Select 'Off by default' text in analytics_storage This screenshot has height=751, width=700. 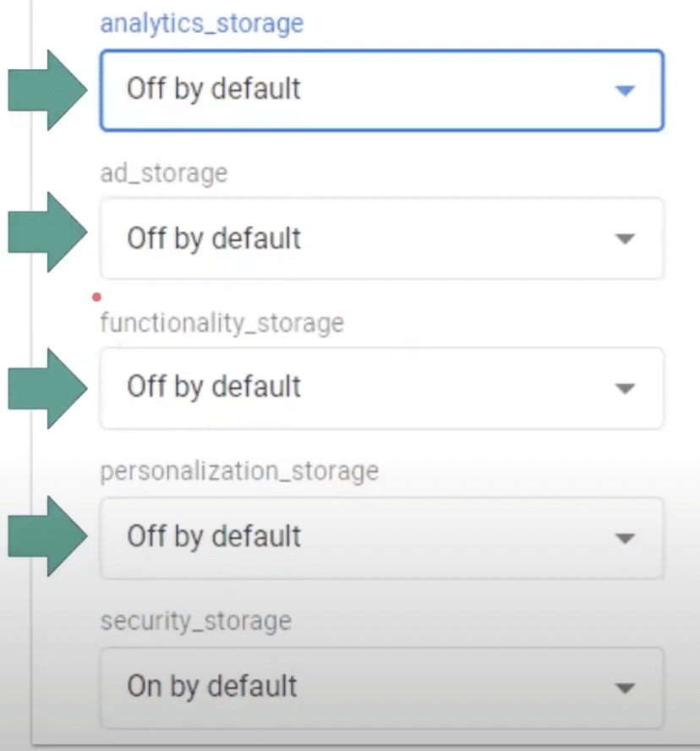(x=212, y=88)
